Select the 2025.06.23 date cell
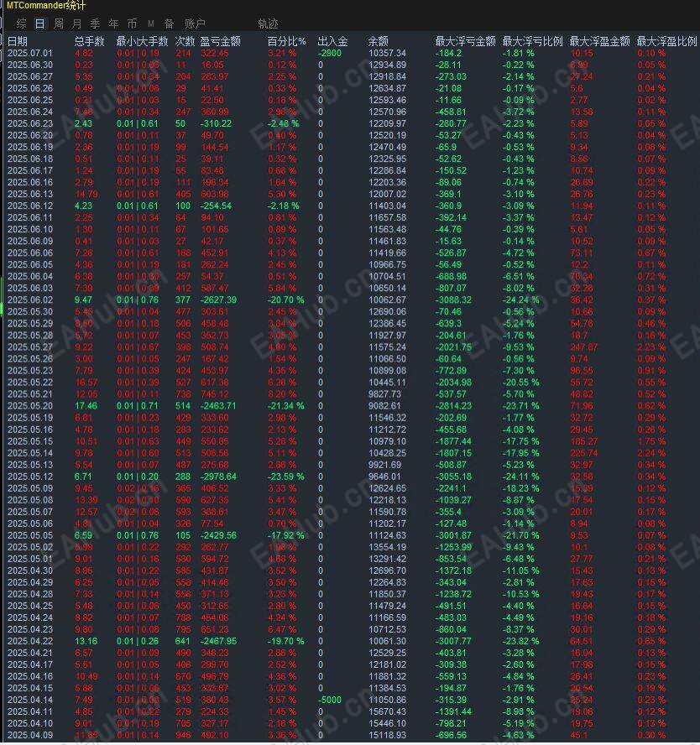 coord(30,123)
